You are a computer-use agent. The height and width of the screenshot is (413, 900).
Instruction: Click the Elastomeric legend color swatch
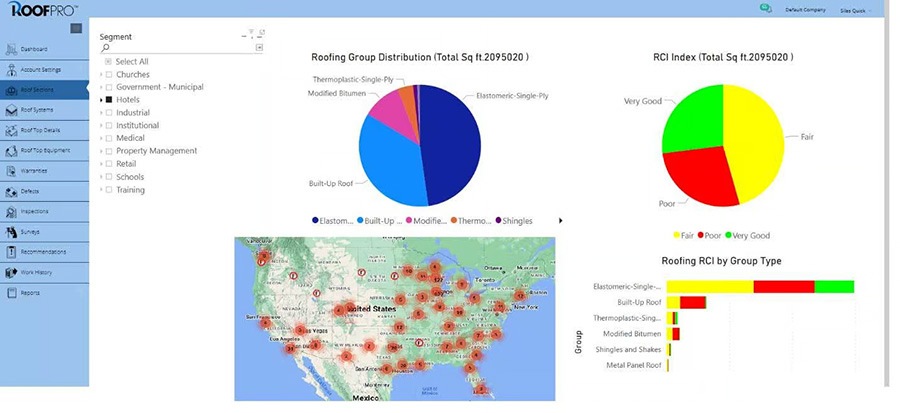[x=316, y=220]
